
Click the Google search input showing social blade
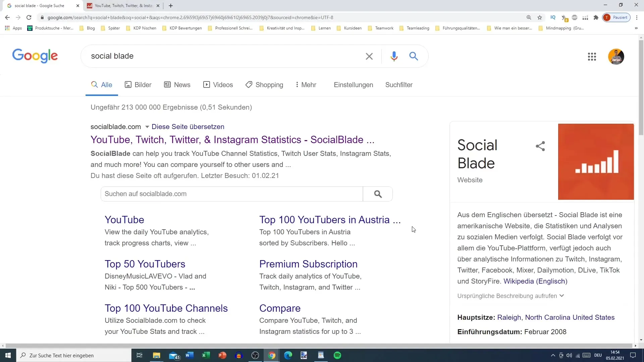coord(225,56)
